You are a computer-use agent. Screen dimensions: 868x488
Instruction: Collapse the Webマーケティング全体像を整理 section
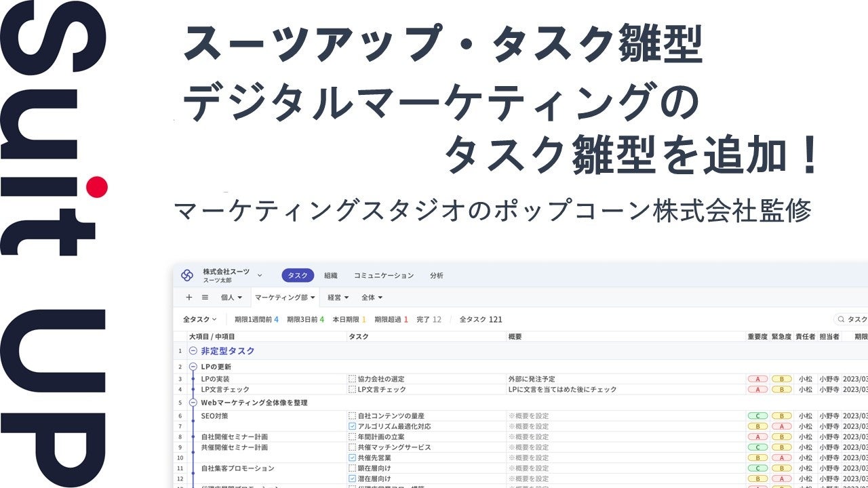click(x=193, y=403)
